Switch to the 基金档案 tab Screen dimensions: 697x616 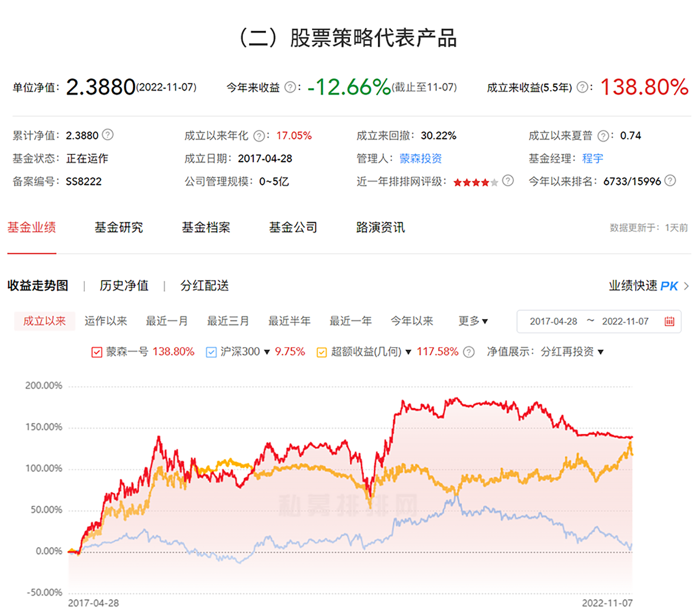click(x=206, y=227)
